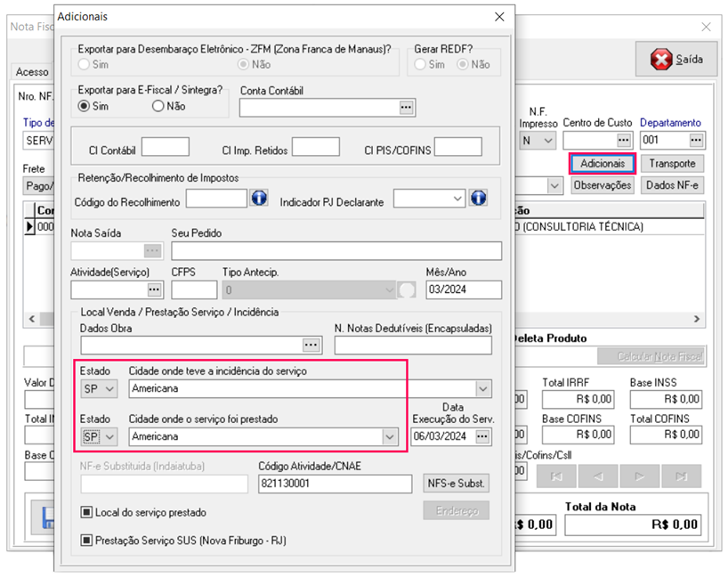Click the Centro de Custo lookup button
The image size is (728, 578).
(623, 141)
